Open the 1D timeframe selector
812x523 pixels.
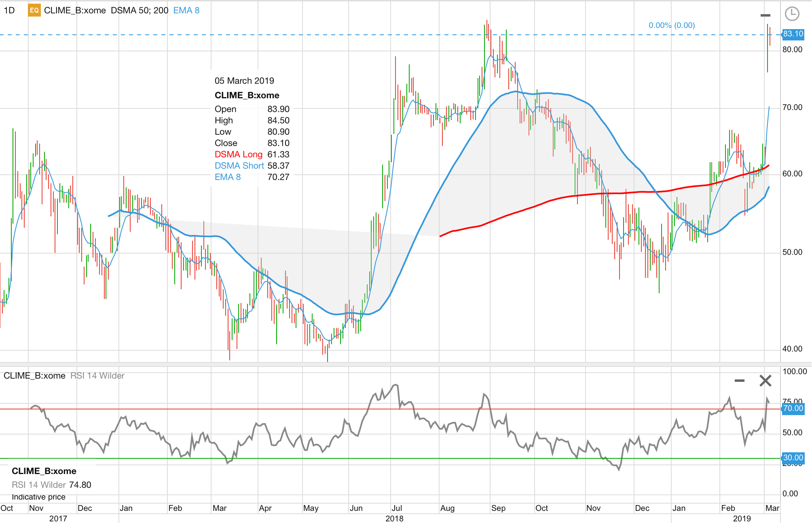tap(9, 11)
